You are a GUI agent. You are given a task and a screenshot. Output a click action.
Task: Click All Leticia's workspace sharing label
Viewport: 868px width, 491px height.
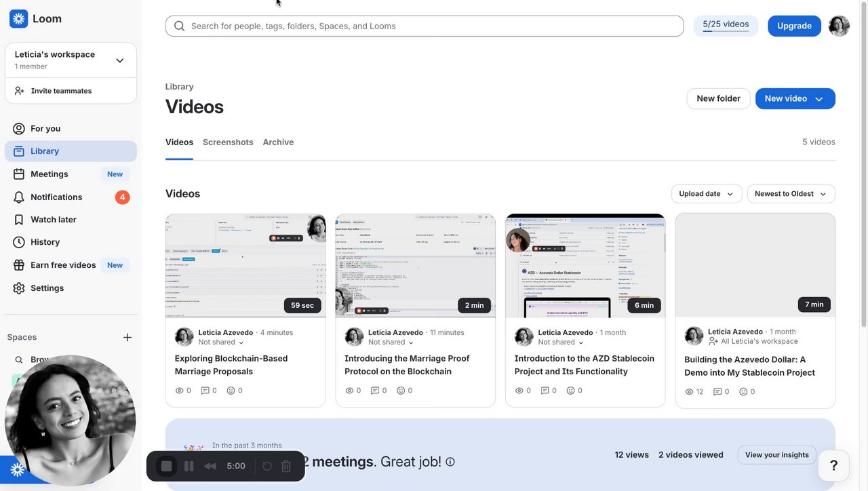[x=753, y=341]
